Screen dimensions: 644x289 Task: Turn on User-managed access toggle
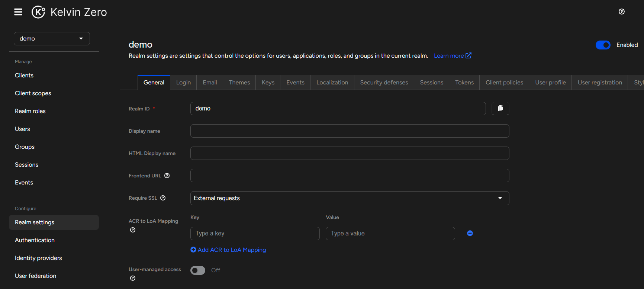tap(198, 270)
